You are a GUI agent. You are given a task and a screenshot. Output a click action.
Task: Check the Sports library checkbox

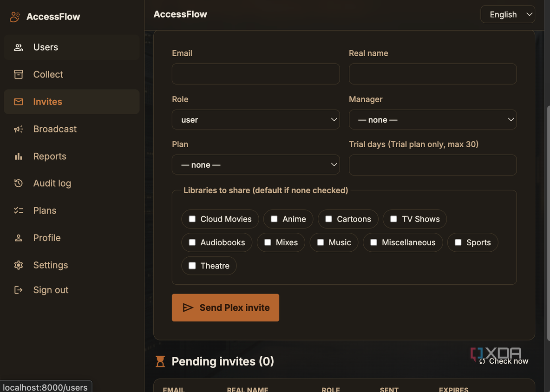tap(458, 242)
